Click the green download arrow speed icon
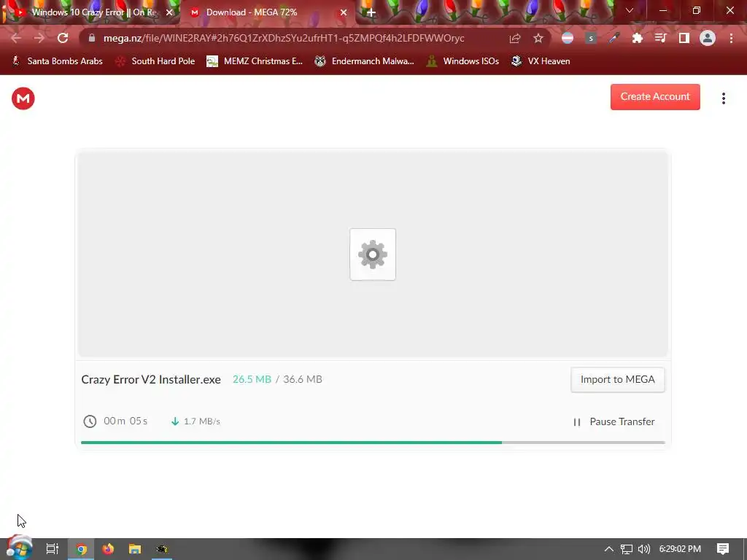This screenshot has width=747, height=560. pos(175,421)
